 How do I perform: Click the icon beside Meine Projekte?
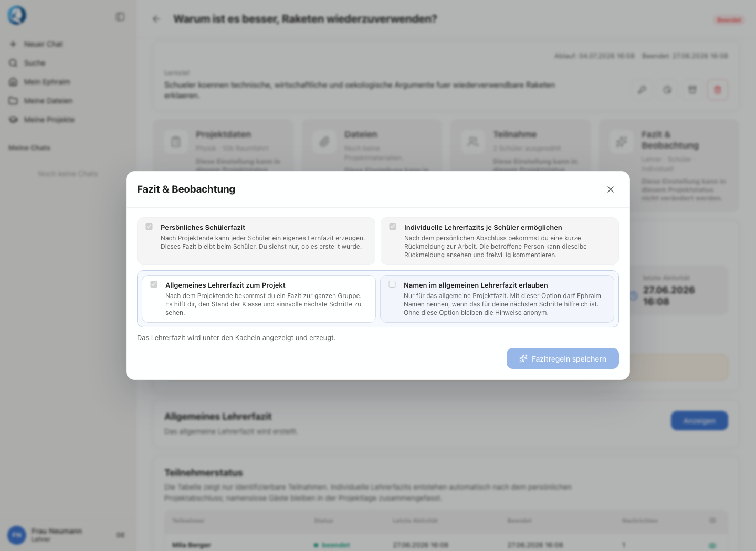pos(13,120)
